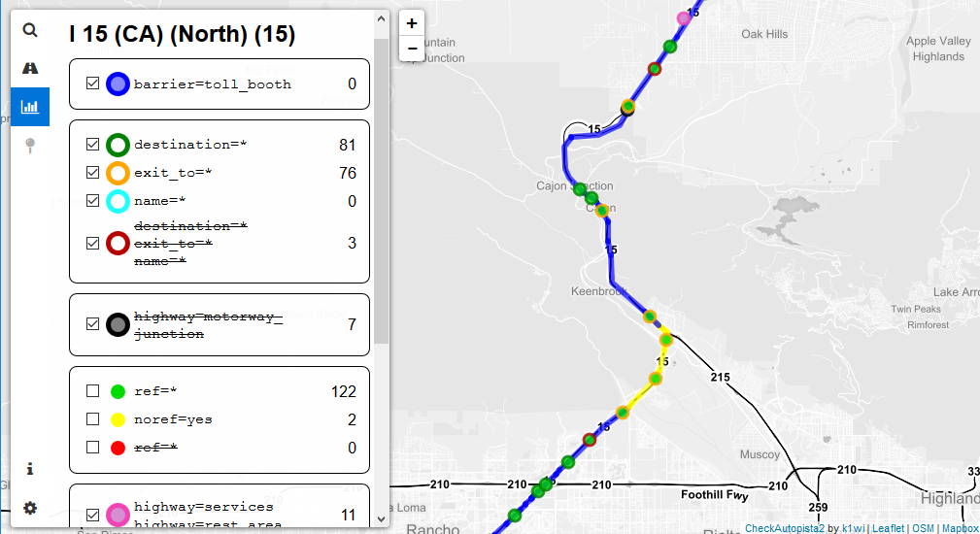Click cyan name legend circle

[118, 201]
